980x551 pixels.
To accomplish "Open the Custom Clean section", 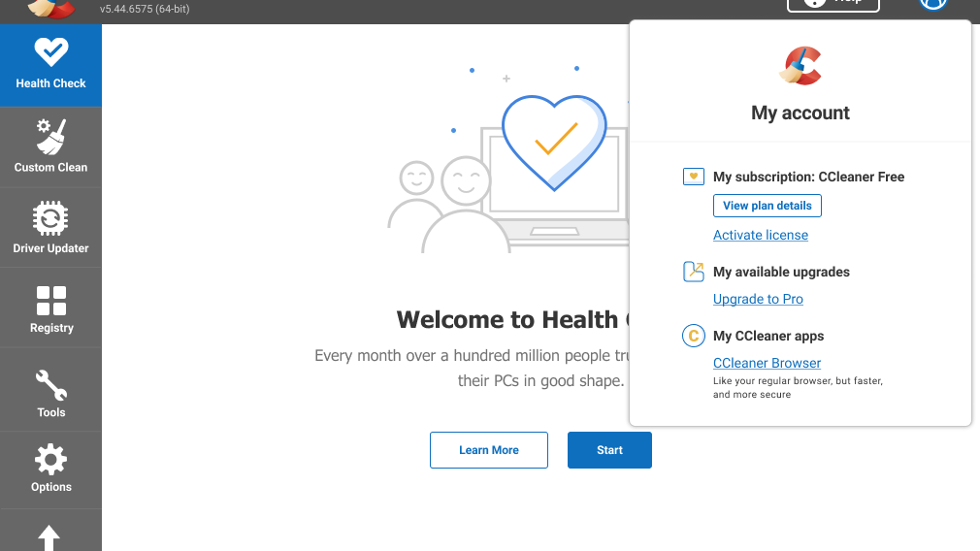I will point(50,146).
